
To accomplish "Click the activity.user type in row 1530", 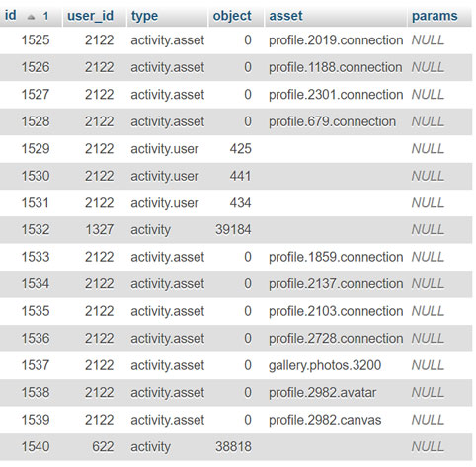I will pos(165,176).
